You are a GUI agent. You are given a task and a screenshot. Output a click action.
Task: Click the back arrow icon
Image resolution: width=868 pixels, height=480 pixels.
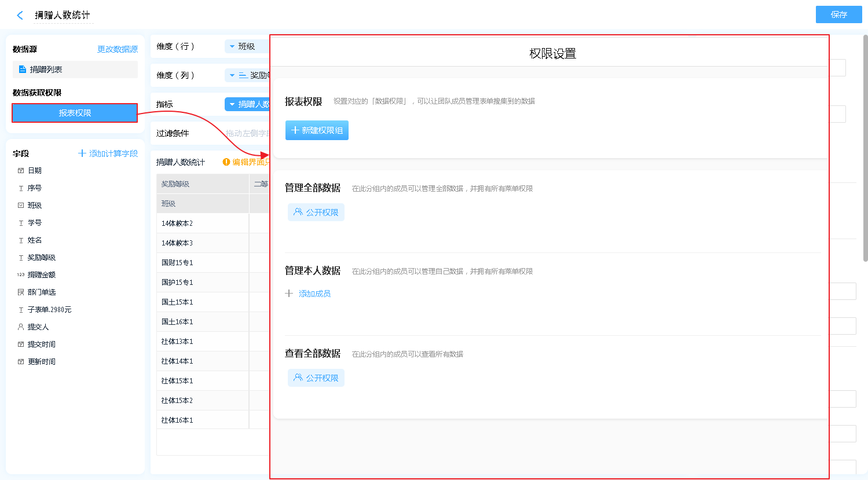coord(20,16)
